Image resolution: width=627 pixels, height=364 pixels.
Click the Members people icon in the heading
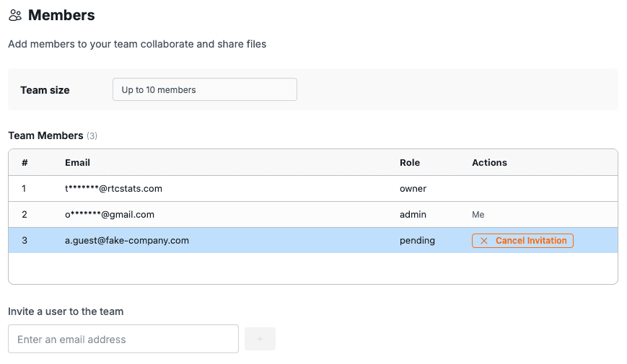(x=15, y=15)
